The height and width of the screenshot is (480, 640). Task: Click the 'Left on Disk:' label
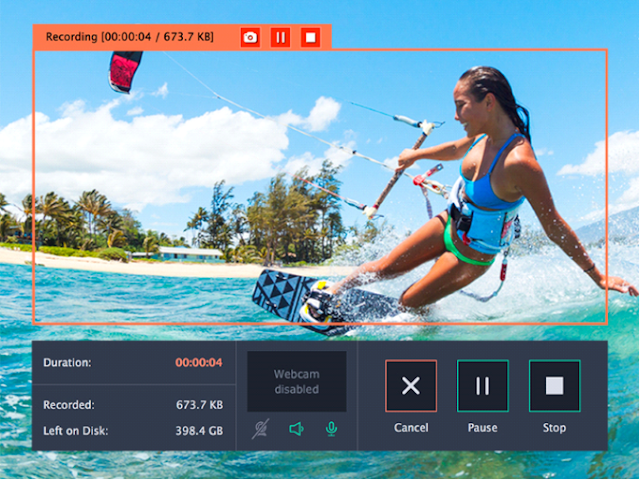[x=76, y=431]
